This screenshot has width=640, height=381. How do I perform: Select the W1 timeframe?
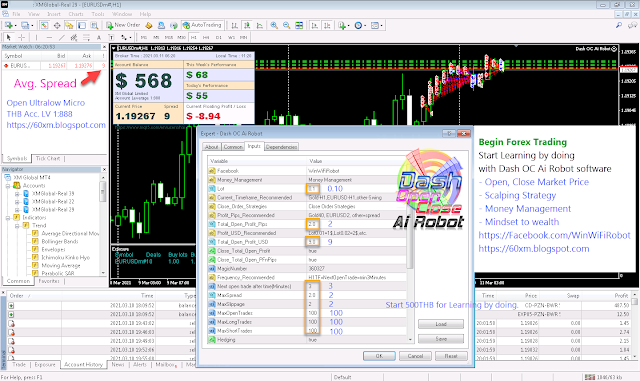[x=231, y=37]
